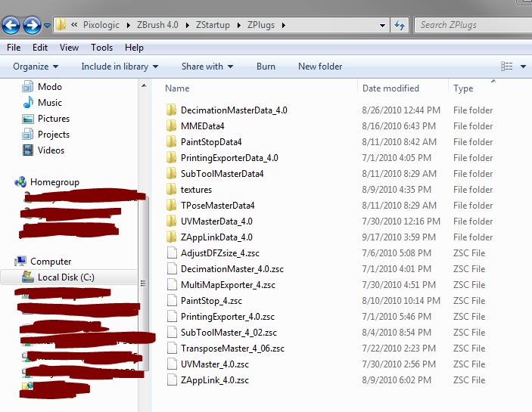Viewport: 532px width, 412px height.
Task: Click date 9/17/2010 3:59 PM cell
Action: point(399,237)
